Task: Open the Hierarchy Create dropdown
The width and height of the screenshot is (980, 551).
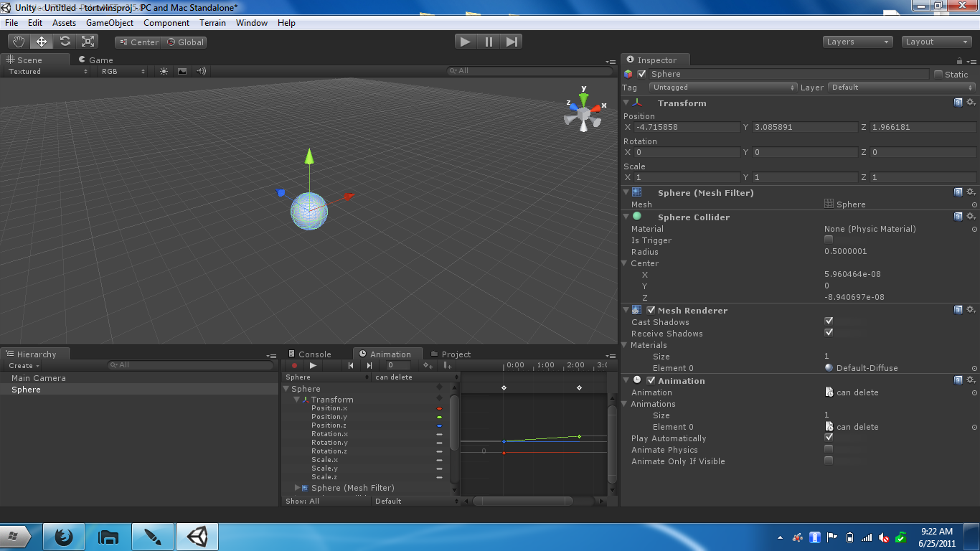Action: pyautogui.click(x=24, y=366)
